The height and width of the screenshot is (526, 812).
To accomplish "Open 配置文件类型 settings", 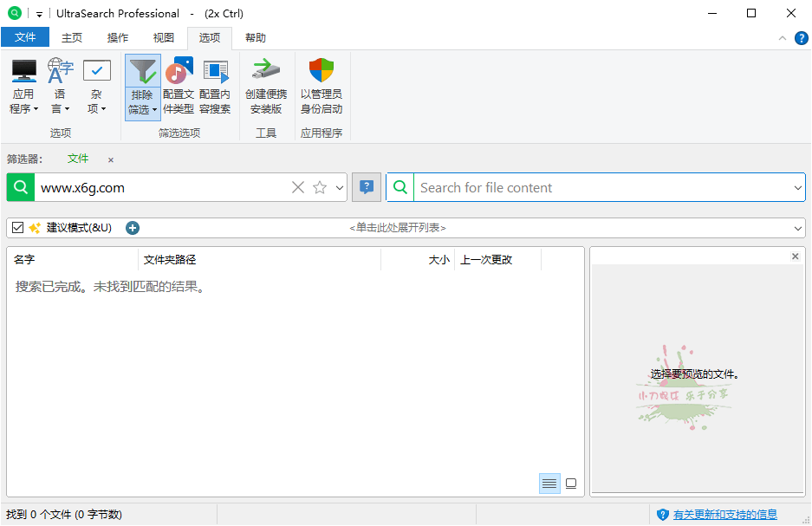I will click(x=179, y=87).
